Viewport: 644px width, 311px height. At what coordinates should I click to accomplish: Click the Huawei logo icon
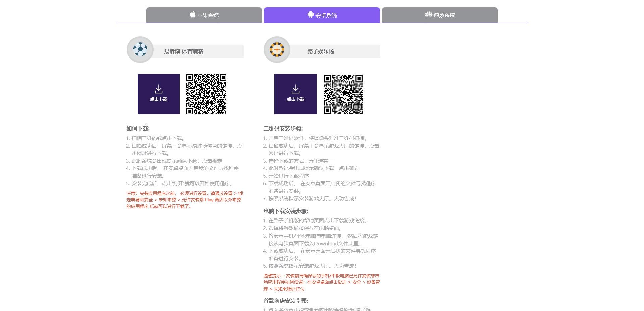(x=428, y=14)
